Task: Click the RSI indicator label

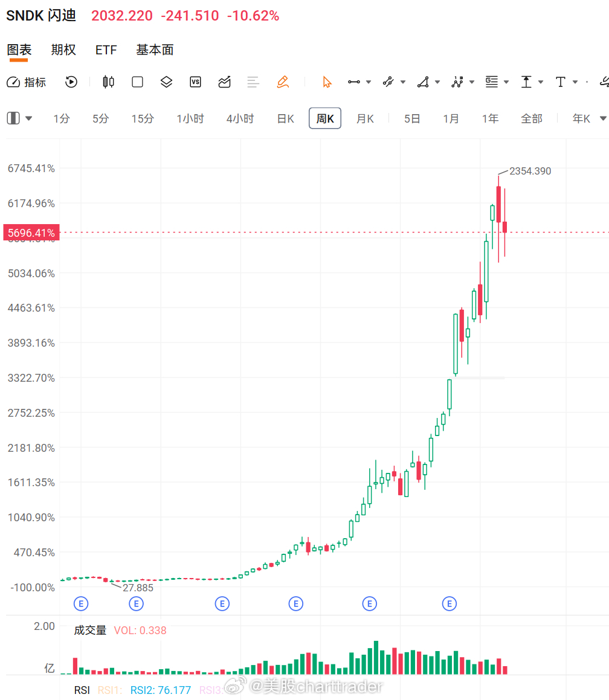Action: click(82, 690)
